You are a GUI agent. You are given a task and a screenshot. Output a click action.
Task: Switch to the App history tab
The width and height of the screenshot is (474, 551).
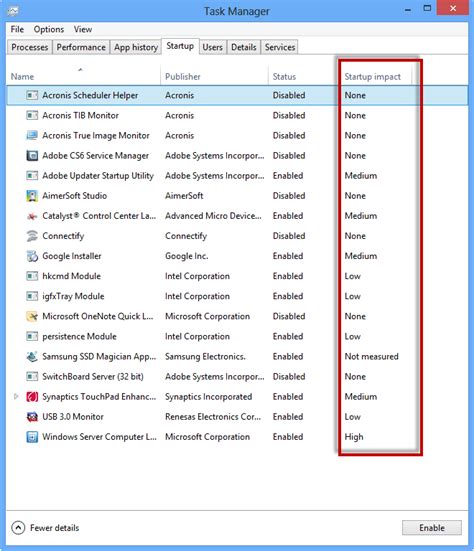pyautogui.click(x=136, y=47)
